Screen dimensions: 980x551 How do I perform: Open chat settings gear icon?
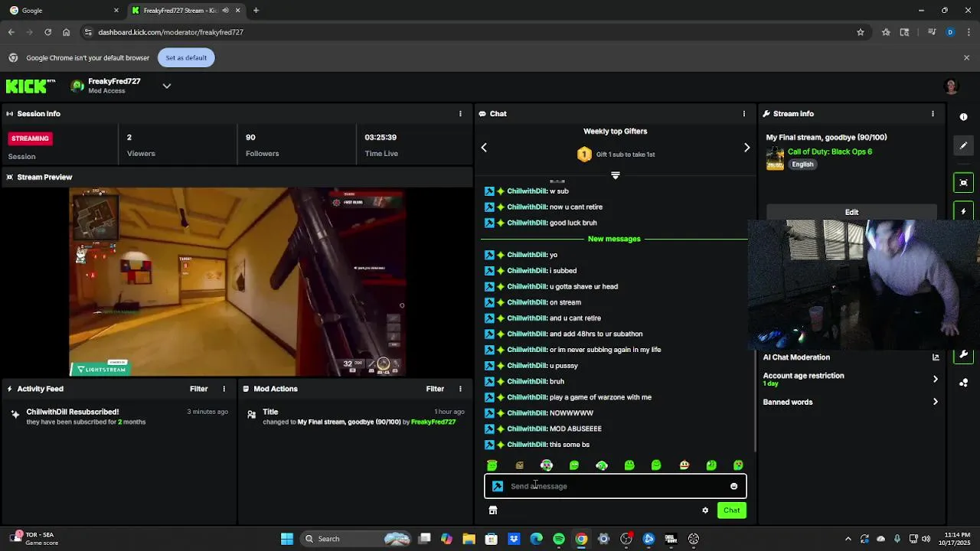(x=705, y=510)
